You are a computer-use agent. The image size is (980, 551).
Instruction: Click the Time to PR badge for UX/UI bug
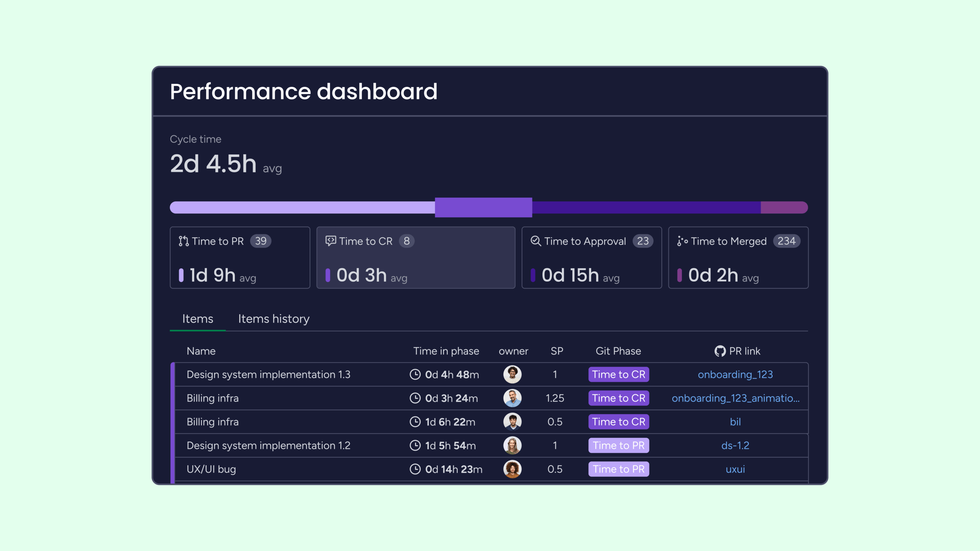[618, 469]
